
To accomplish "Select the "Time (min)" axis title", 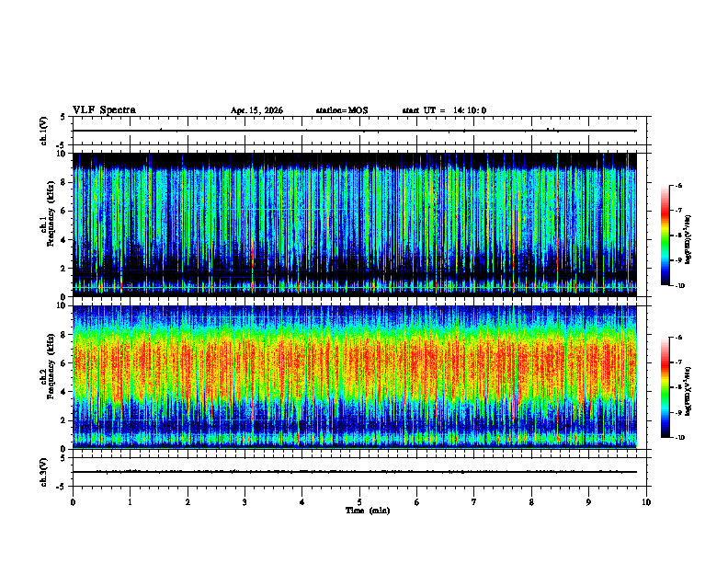I will tap(368, 511).
